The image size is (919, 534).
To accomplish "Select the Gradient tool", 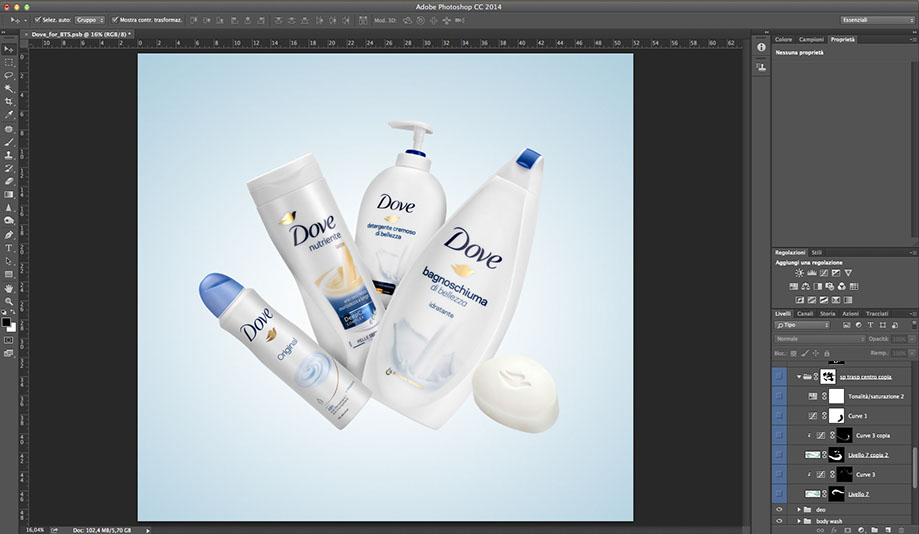I will click(x=9, y=195).
